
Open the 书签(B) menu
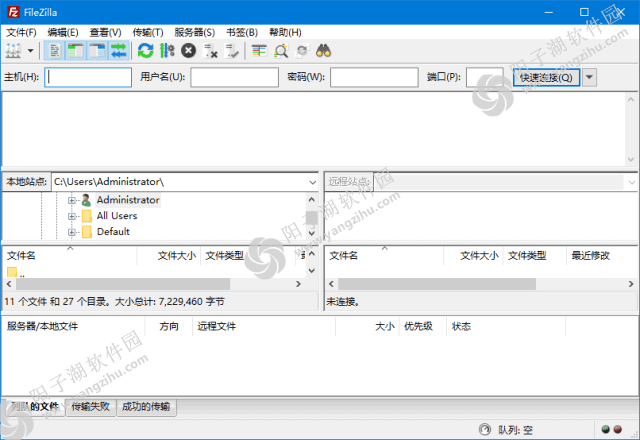click(242, 32)
